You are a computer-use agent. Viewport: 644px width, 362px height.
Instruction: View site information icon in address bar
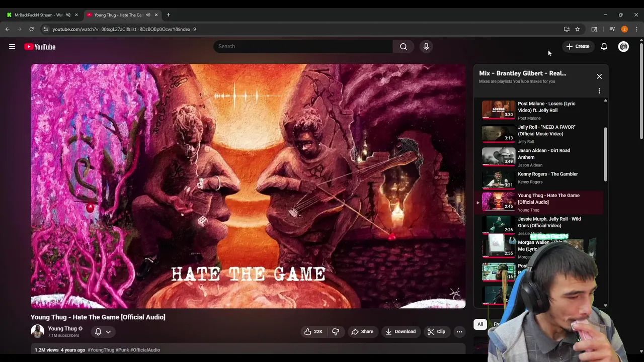(x=46, y=29)
